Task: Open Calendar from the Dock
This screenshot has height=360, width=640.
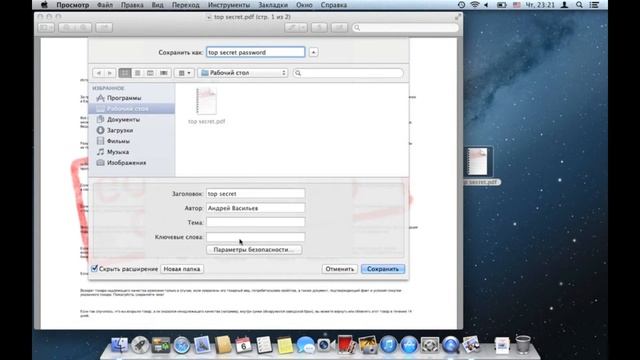Action: point(243,345)
